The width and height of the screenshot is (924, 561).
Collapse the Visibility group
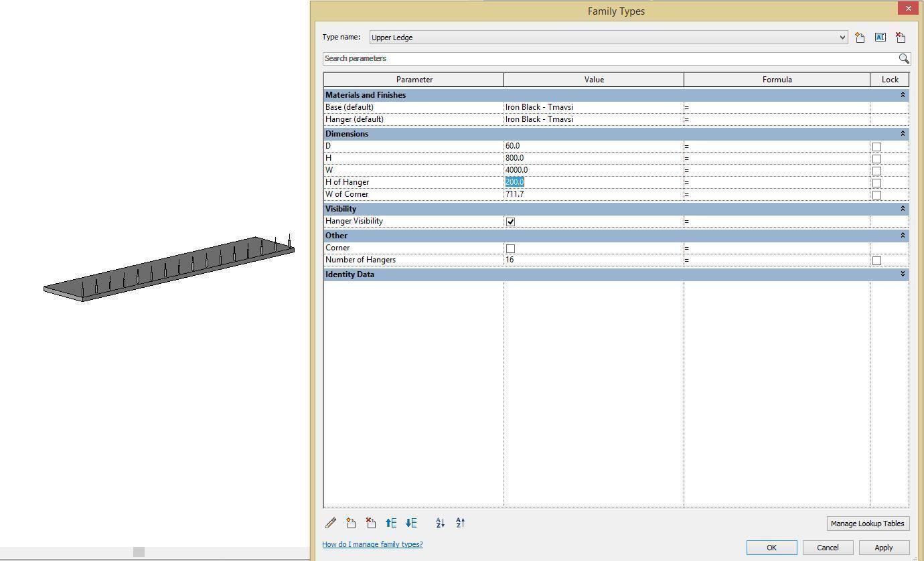(x=903, y=209)
